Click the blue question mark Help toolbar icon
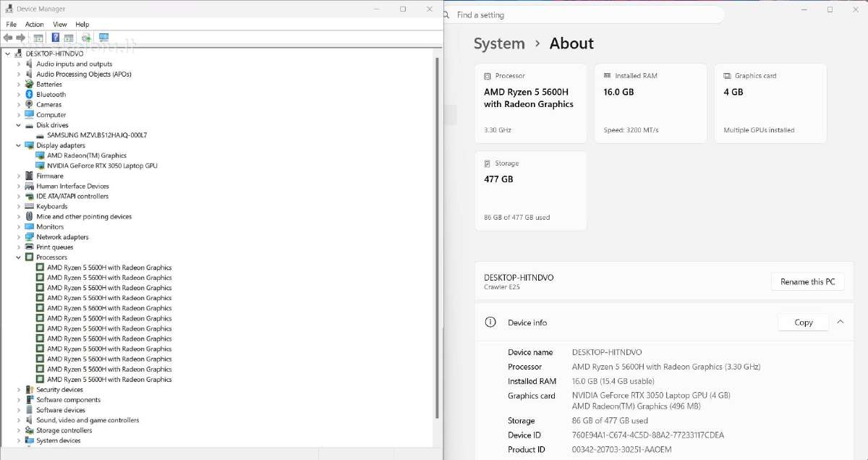 (56, 38)
